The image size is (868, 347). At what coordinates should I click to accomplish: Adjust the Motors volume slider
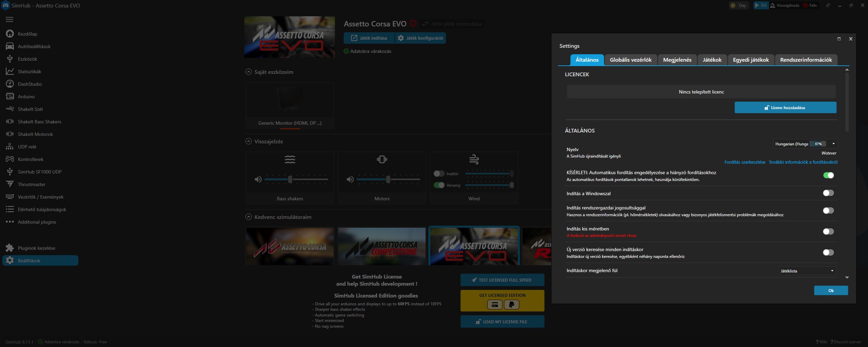coord(388,179)
